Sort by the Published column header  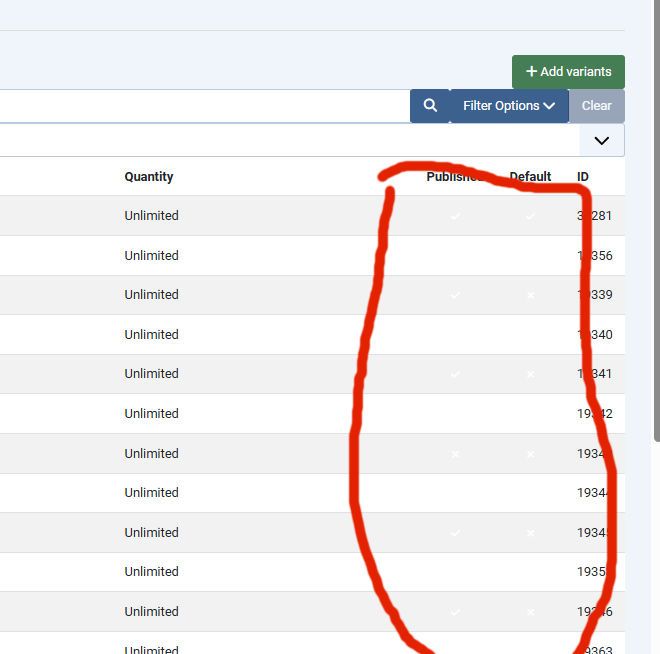pyautogui.click(x=455, y=176)
